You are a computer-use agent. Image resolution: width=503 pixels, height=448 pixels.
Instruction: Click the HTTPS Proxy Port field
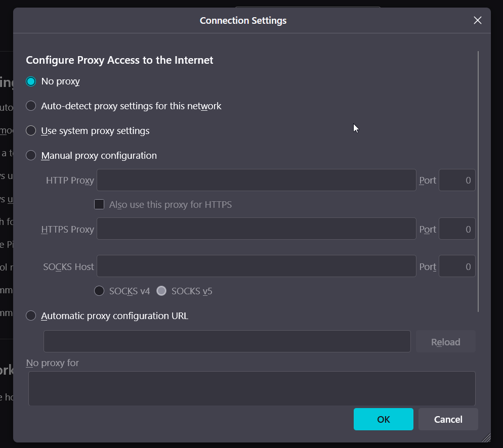click(456, 229)
